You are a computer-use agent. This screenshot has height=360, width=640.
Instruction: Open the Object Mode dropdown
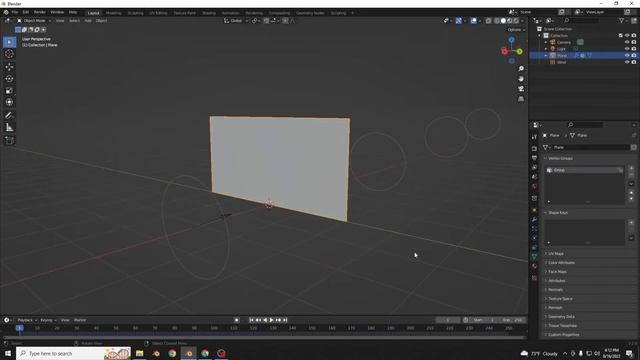pos(34,20)
